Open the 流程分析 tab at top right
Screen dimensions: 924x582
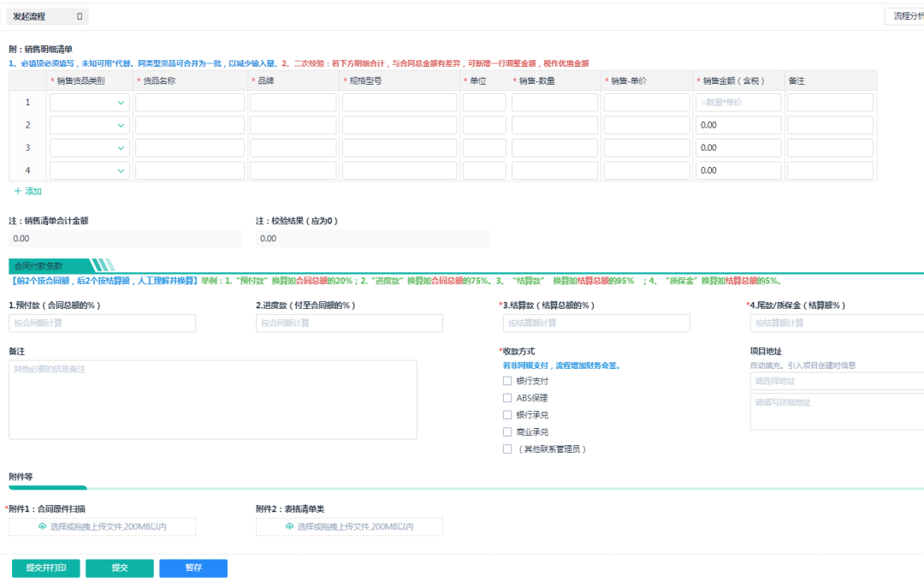(904, 16)
